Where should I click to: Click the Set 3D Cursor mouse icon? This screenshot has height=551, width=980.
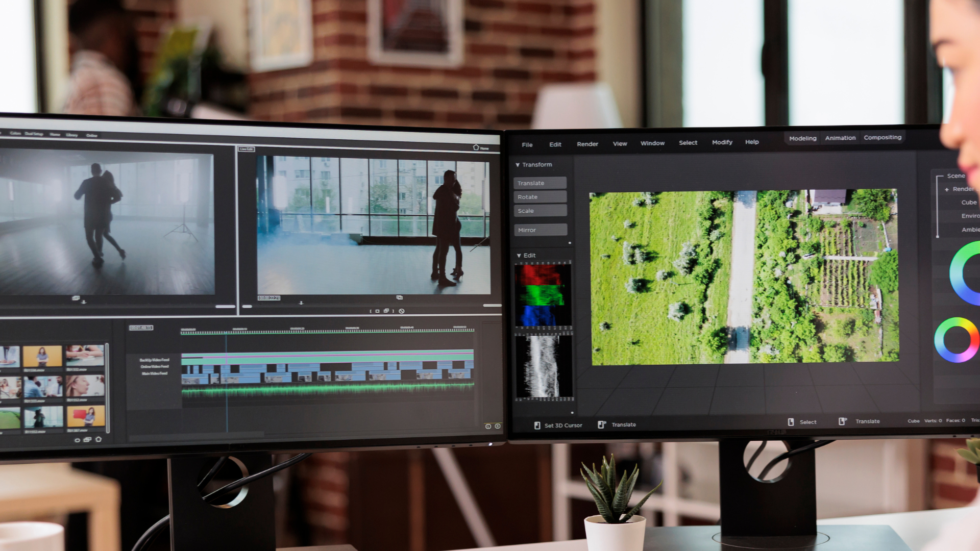537,425
